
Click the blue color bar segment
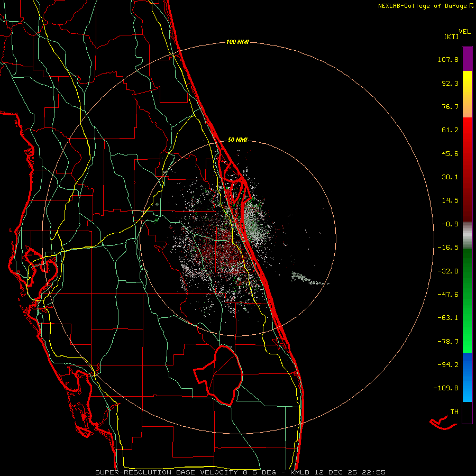pyautogui.click(x=467, y=377)
